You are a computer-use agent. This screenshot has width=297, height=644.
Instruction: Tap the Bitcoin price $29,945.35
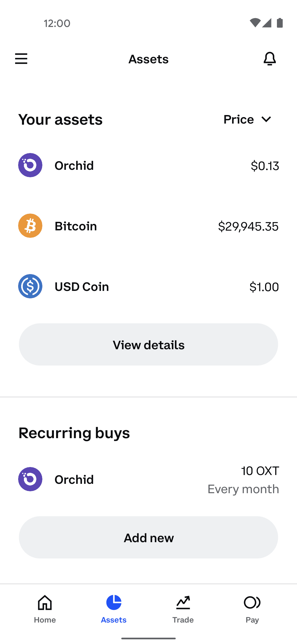click(248, 226)
